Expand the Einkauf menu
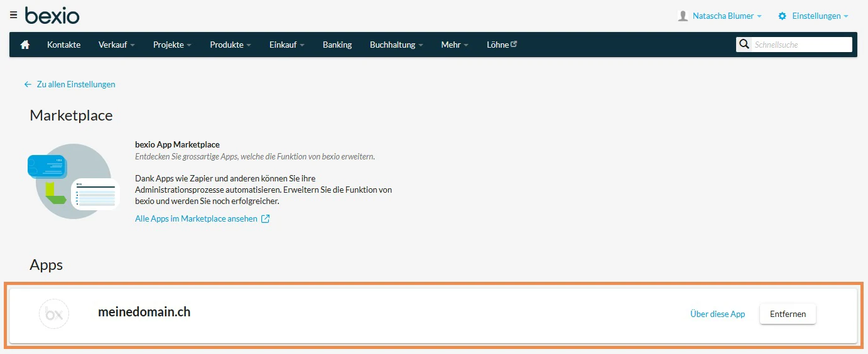 point(287,45)
